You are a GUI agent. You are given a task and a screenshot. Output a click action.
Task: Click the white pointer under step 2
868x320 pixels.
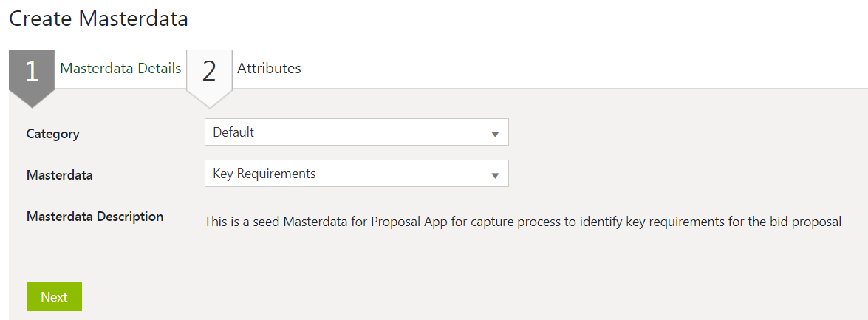coord(209,98)
